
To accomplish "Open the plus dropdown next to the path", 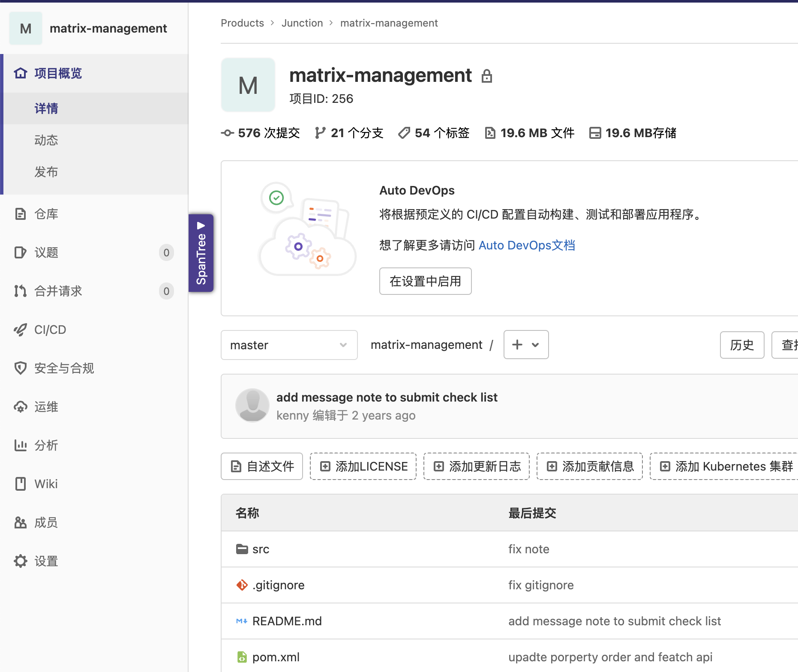I will (525, 345).
